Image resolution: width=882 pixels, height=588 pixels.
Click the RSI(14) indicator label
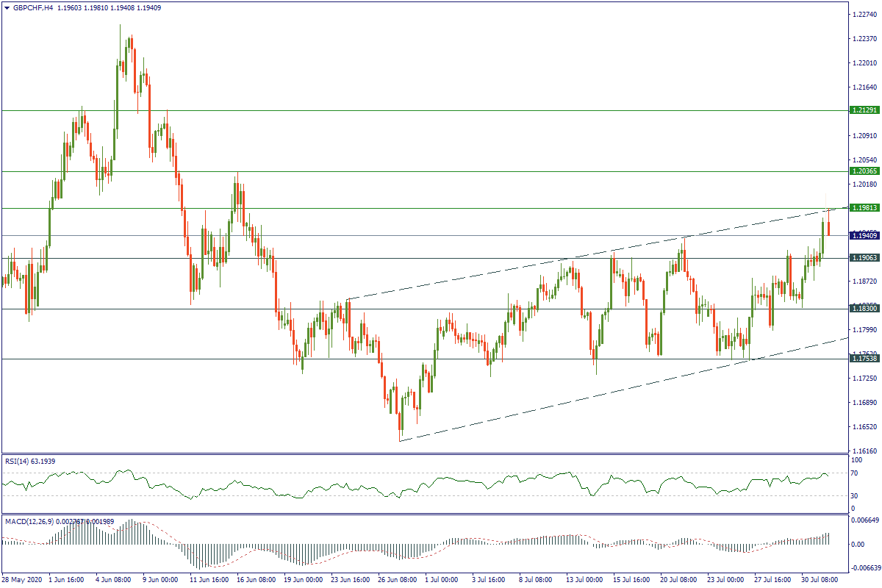click(18, 461)
